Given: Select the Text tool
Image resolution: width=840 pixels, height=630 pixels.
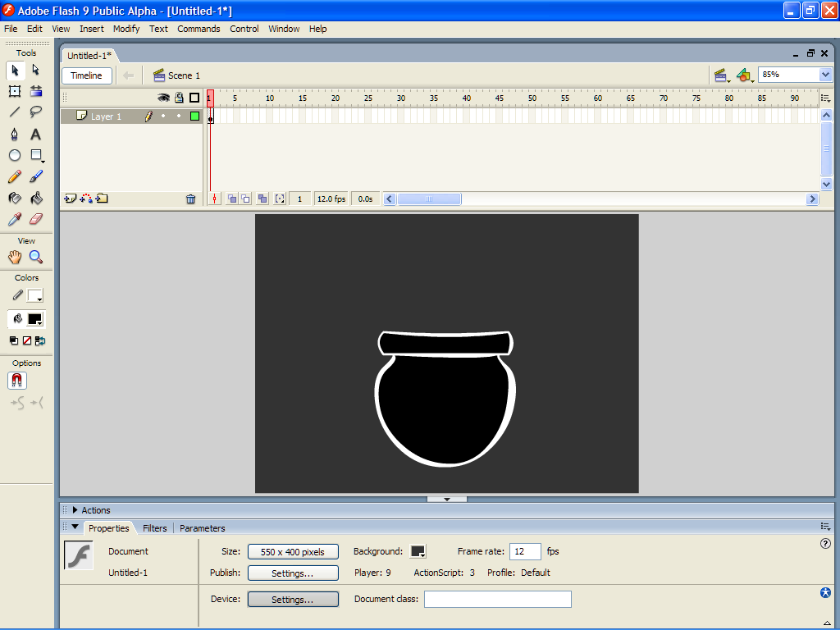Looking at the screenshot, I should pos(37,133).
